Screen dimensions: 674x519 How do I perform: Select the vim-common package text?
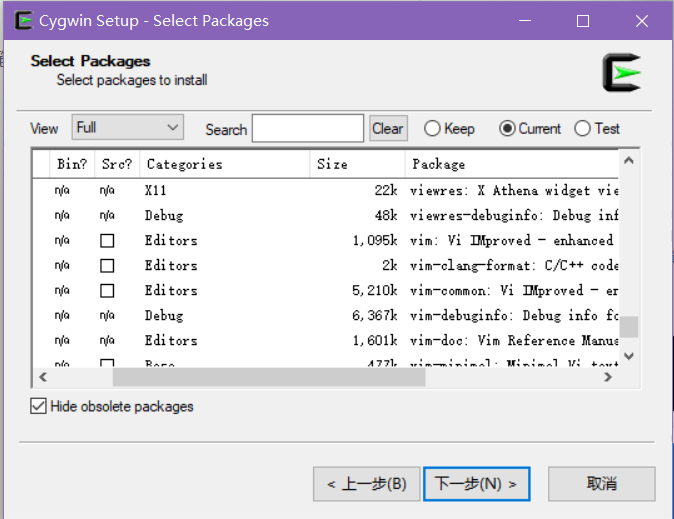514,291
